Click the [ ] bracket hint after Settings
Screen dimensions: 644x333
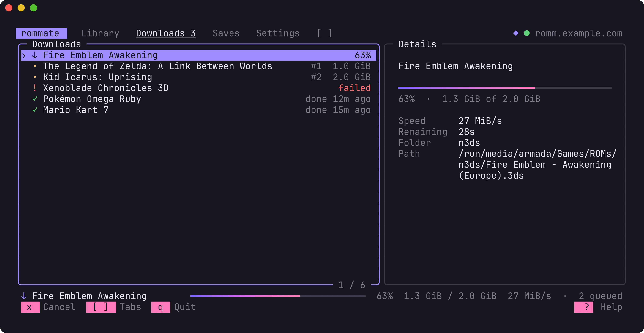(x=324, y=33)
